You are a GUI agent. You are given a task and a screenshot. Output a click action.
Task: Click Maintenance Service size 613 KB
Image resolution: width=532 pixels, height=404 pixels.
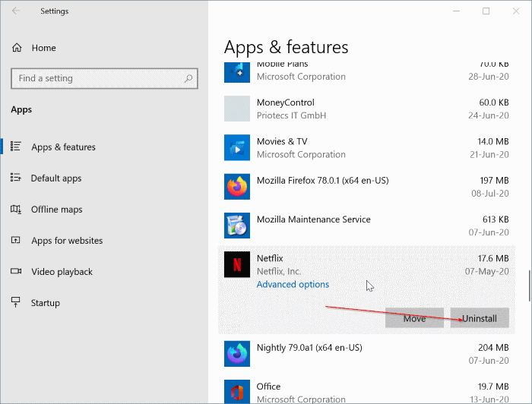496,219
